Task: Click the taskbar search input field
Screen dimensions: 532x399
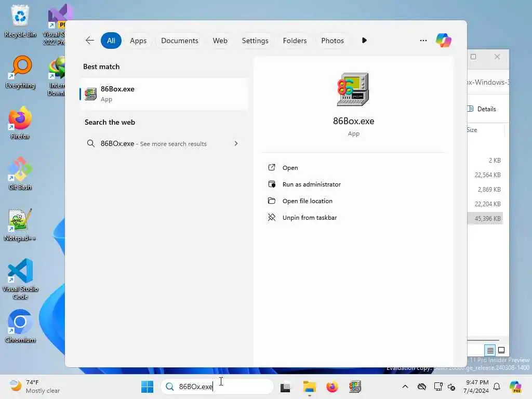Action: (x=217, y=387)
